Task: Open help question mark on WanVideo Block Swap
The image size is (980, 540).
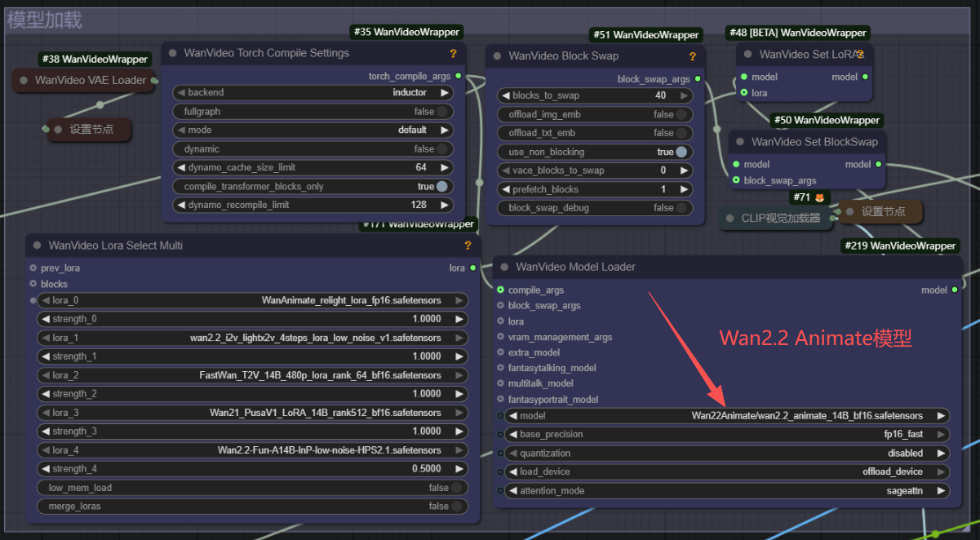Action: (693, 56)
